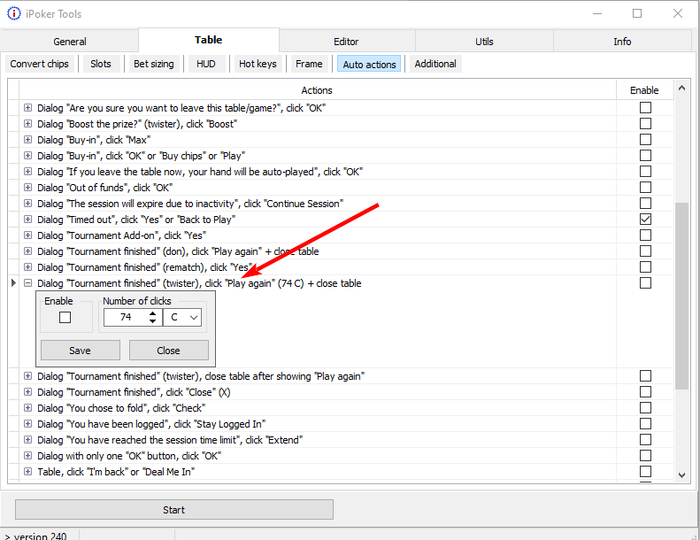Check the Enable box inside the expanded panel
Screen dimensions: 700x540
point(65,317)
